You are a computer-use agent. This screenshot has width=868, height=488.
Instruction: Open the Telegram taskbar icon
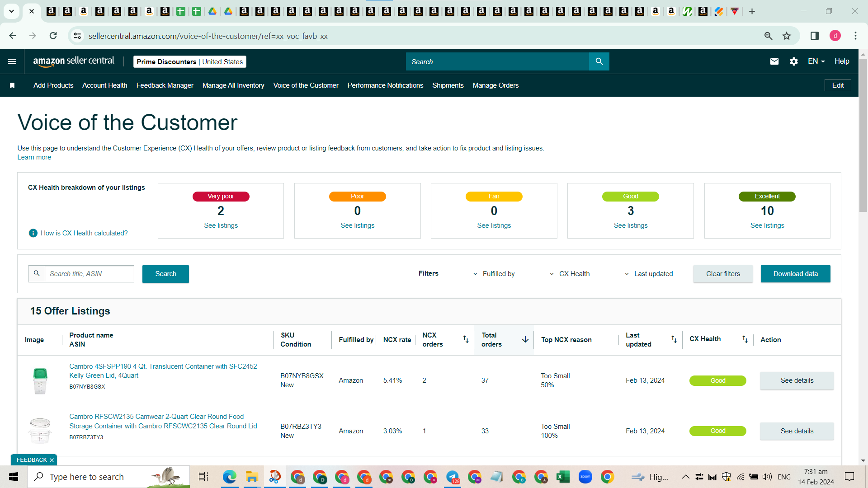[453, 477]
